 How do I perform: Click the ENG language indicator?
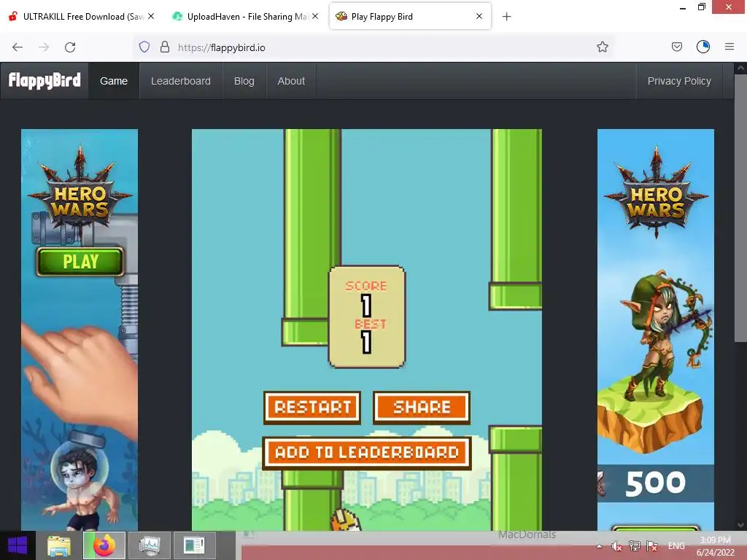pos(676,545)
